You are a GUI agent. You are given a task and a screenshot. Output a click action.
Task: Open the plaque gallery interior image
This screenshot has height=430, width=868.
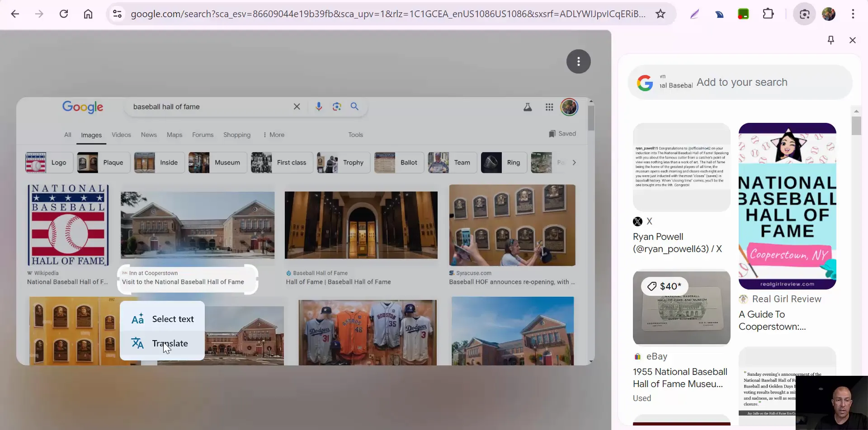pyautogui.click(x=361, y=225)
